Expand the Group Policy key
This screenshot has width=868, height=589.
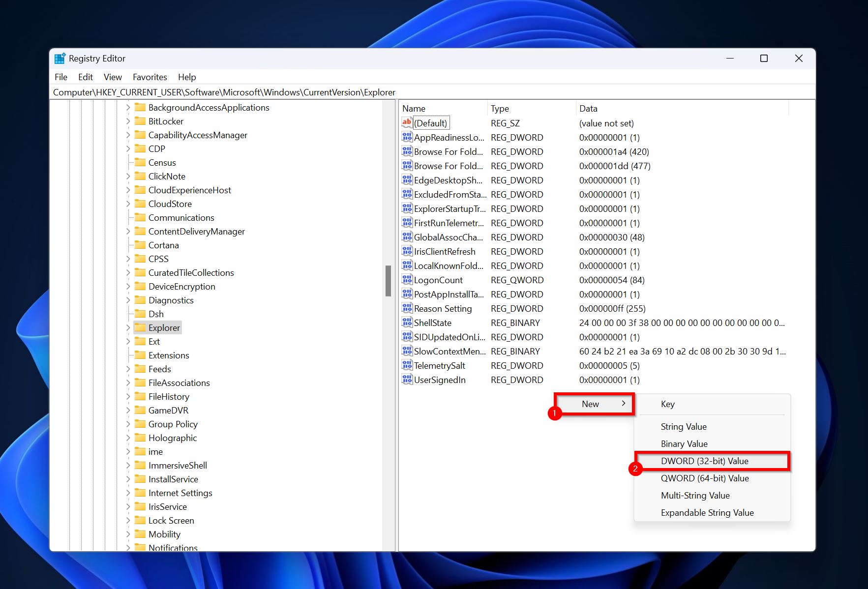[128, 424]
